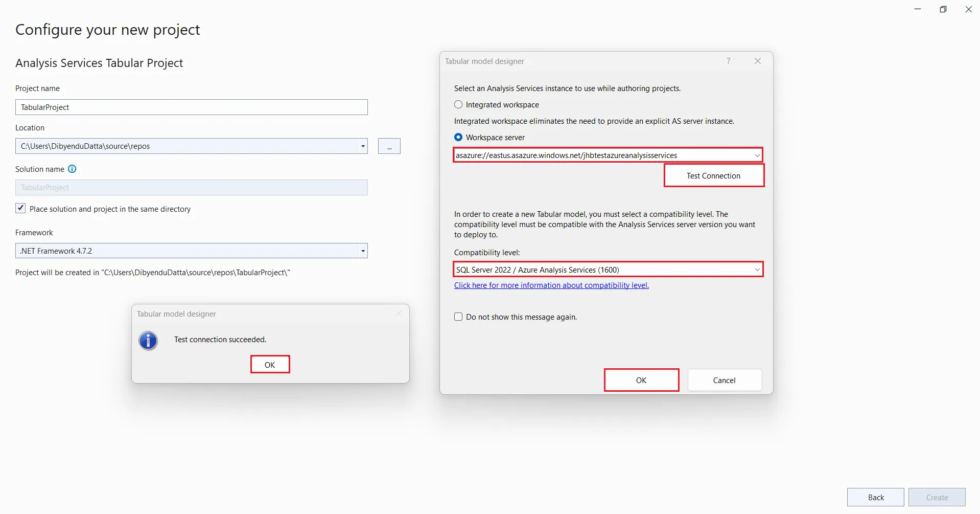Open the compatibility level information link
Viewport: 980px width, 514px height.
pyautogui.click(x=551, y=285)
